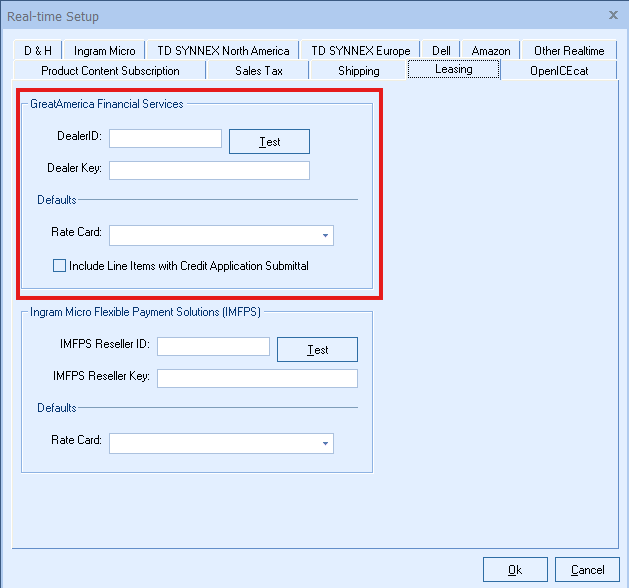Enable Include Line Items with Credit Application
629x588 pixels.
(60, 266)
